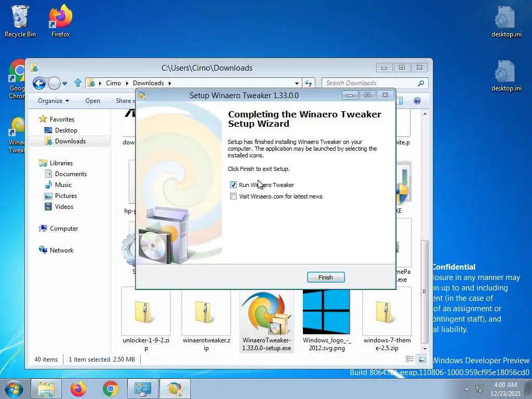Close the Setup Winaero Tweaker window
Screen dimensions: 532x399
click(385, 95)
